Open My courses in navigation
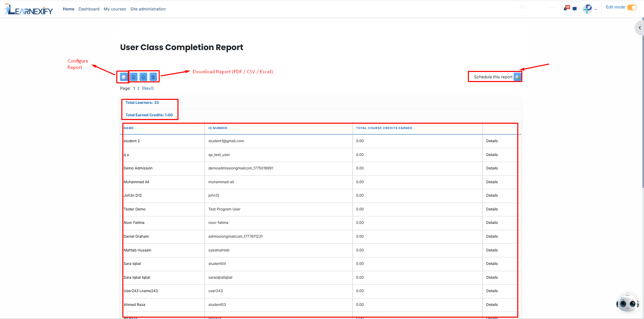The image size is (644, 319). point(115,9)
